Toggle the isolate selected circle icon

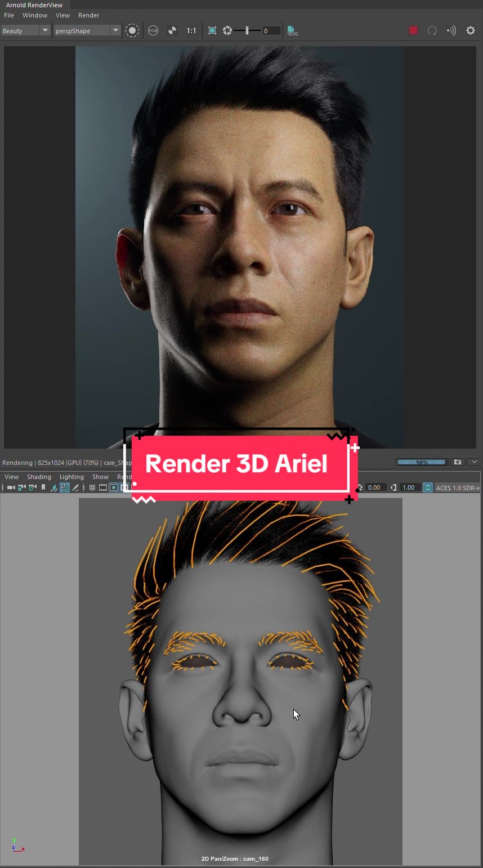(x=132, y=30)
